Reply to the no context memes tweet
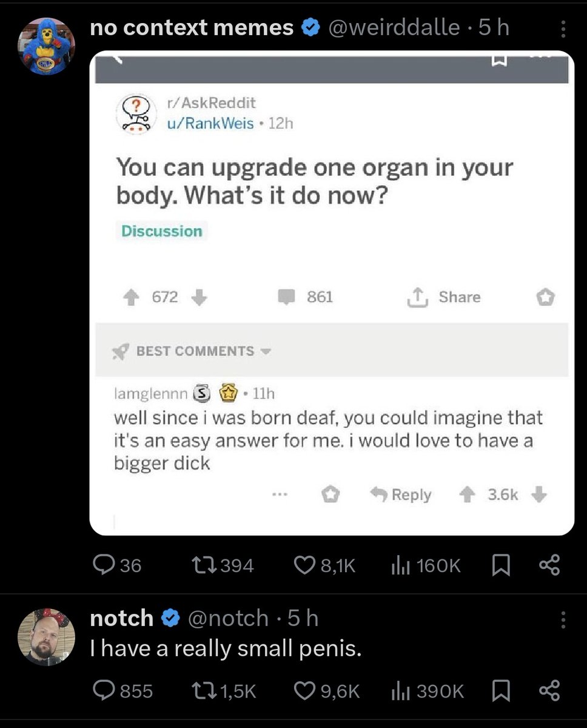The height and width of the screenshot is (728, 587). click(x=118, y=565)
